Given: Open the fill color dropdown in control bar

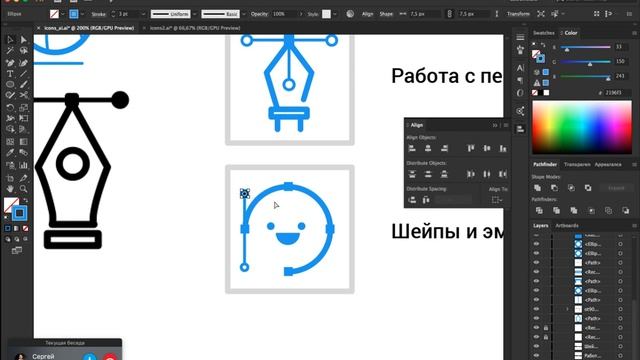Looking at the screenshot, I should click(62, 14).
